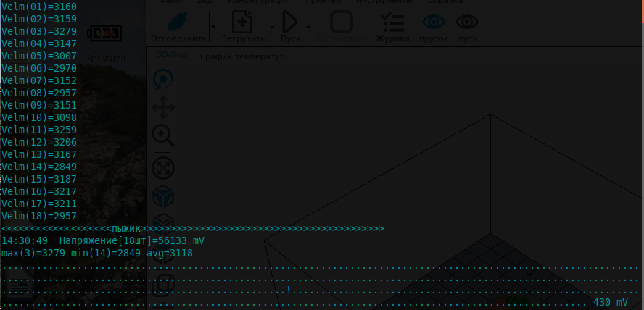The width and height of the screenshot is (644, 310).
Task: Click line Velm(05)=3007
Action: click(39, 56)
